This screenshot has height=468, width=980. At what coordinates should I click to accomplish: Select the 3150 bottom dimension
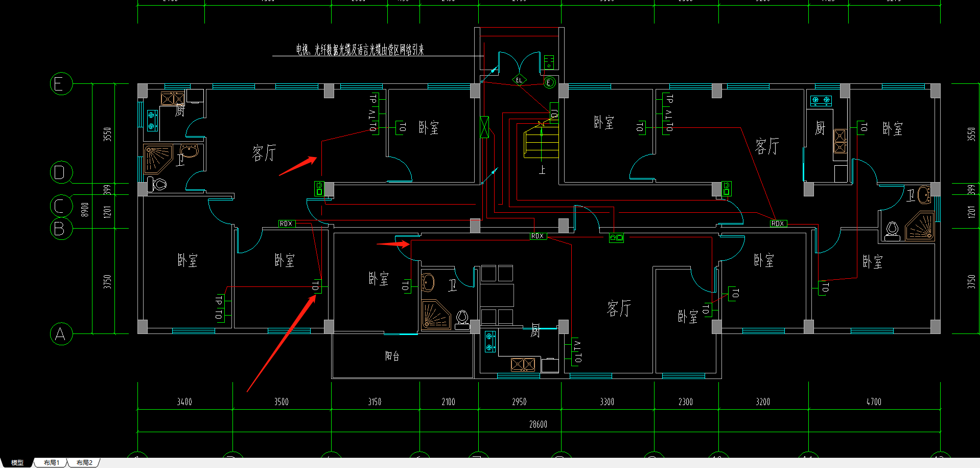[375, 402]
